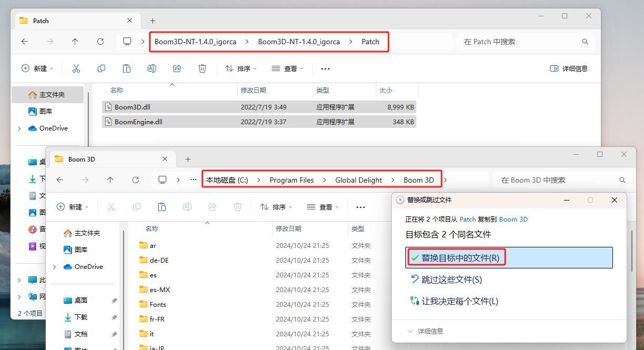
Task: Click Program Files in Boom 3D address bar
Action: tap(292, 180)
